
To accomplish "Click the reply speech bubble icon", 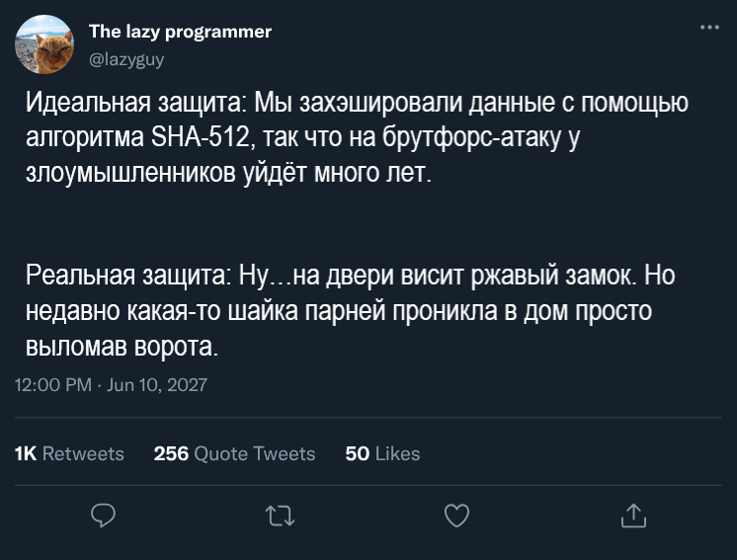I will [x=104, y=515].
